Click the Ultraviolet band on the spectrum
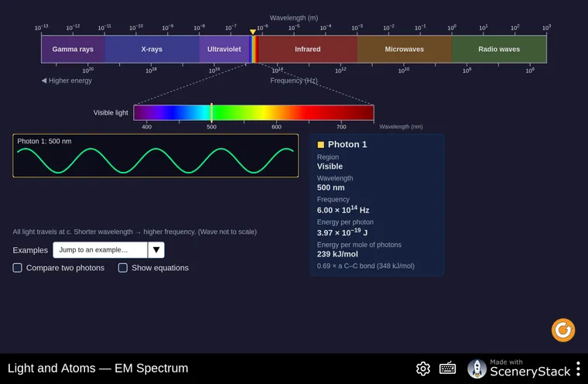Screen dimensions: 588x384 coord(224,50)
